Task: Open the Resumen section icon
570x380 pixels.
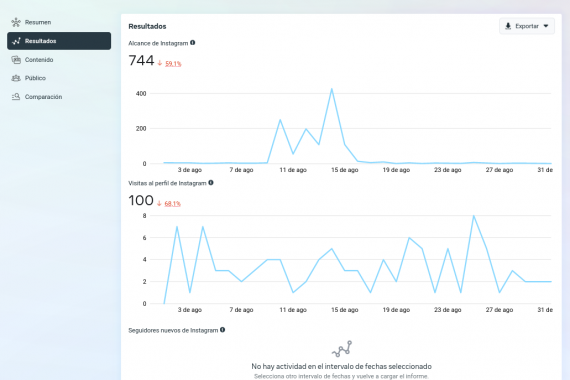Action: tap(16, 23)
